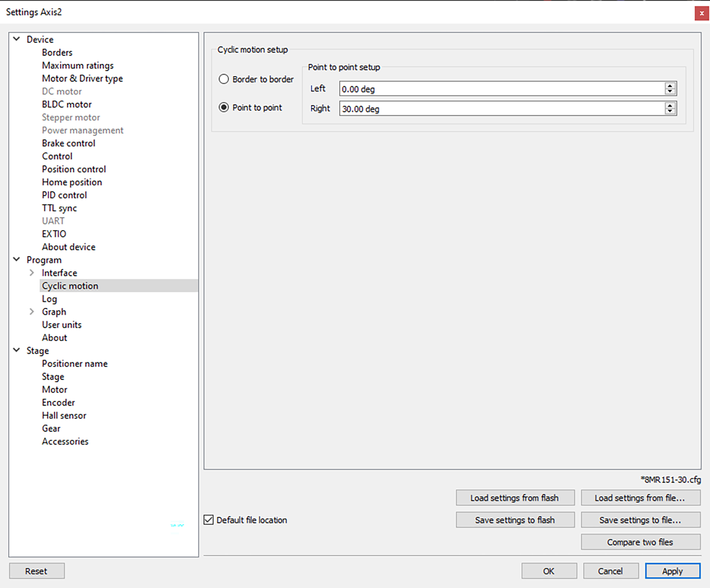The image size is (710, 588).
Task: Click the Compare two files button
Action: (x=640, y=542)
